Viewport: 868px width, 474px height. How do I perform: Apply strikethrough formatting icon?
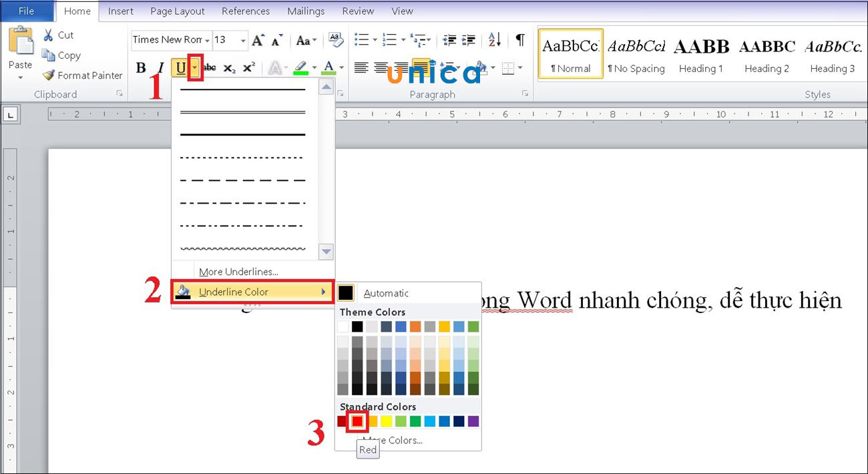point(210,67)
